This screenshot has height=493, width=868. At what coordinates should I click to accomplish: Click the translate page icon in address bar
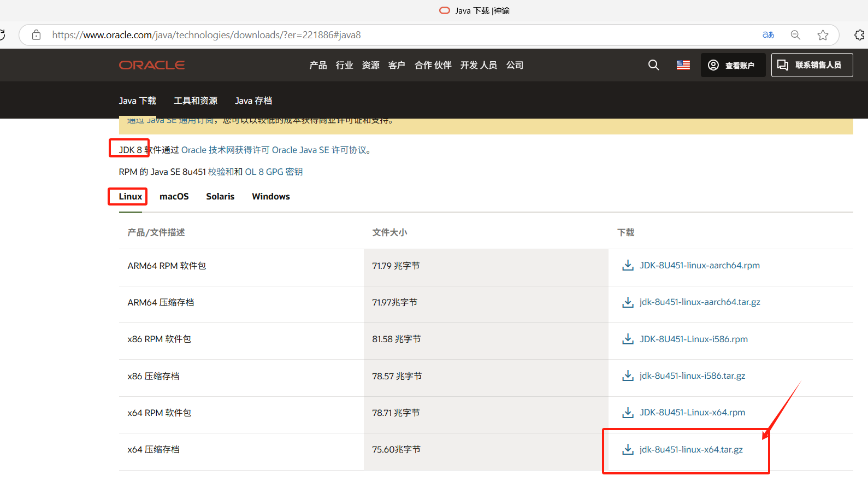click(x=768, y=35)
